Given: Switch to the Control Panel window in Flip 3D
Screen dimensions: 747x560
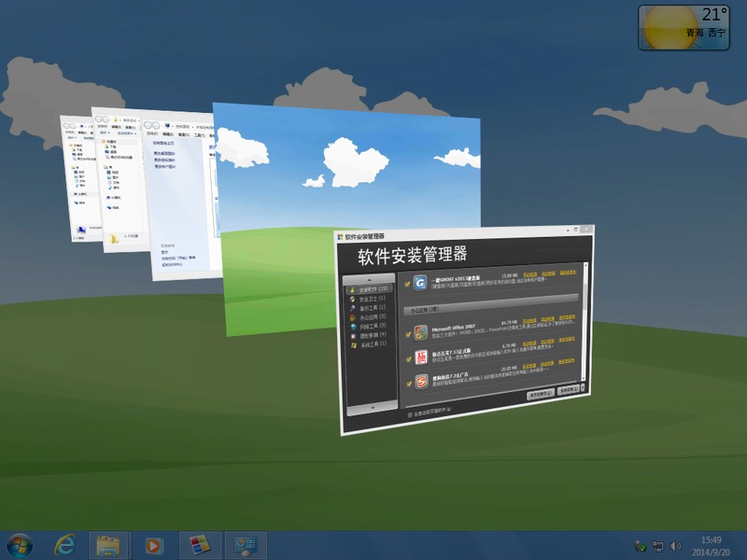Looking at the screenshot, I should pos(183,195).
